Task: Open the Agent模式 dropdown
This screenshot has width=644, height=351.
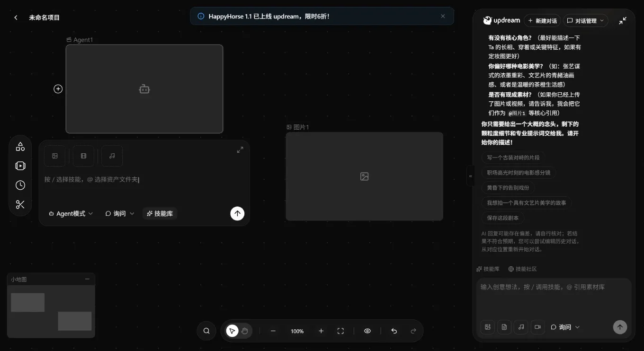Action: [x=71, y=213]
